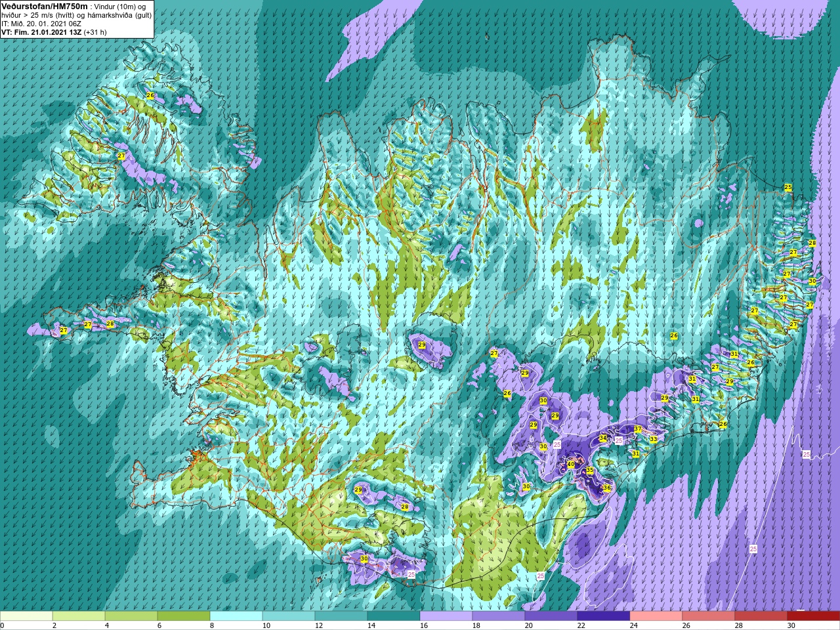Click the 24–26 m/s light pink legend swatch
The image size is (840, 630).
coord(656,616)
